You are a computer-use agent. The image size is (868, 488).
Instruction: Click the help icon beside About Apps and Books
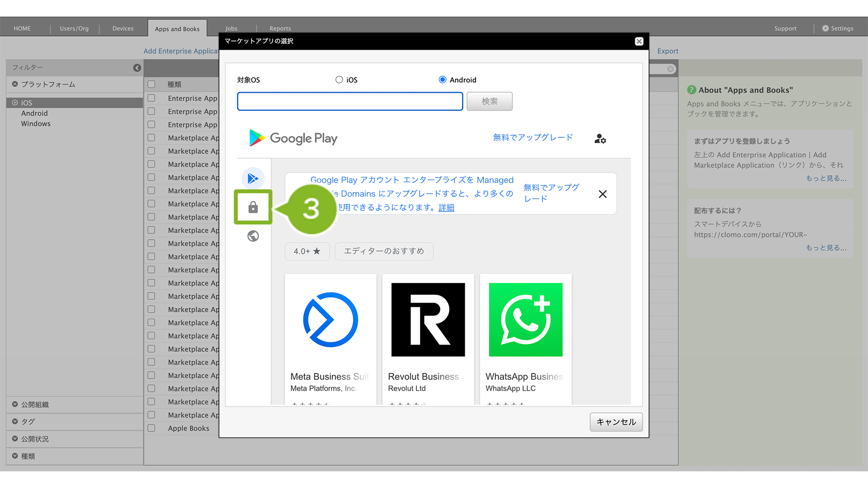pos(691,90)
